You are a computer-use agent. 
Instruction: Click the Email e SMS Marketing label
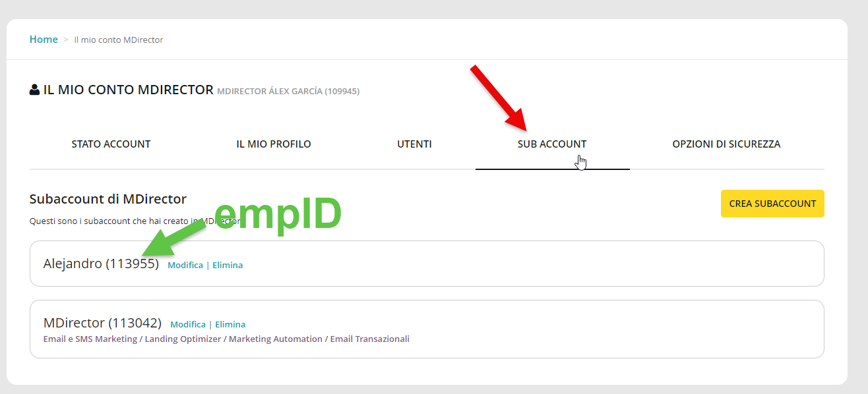90,339
